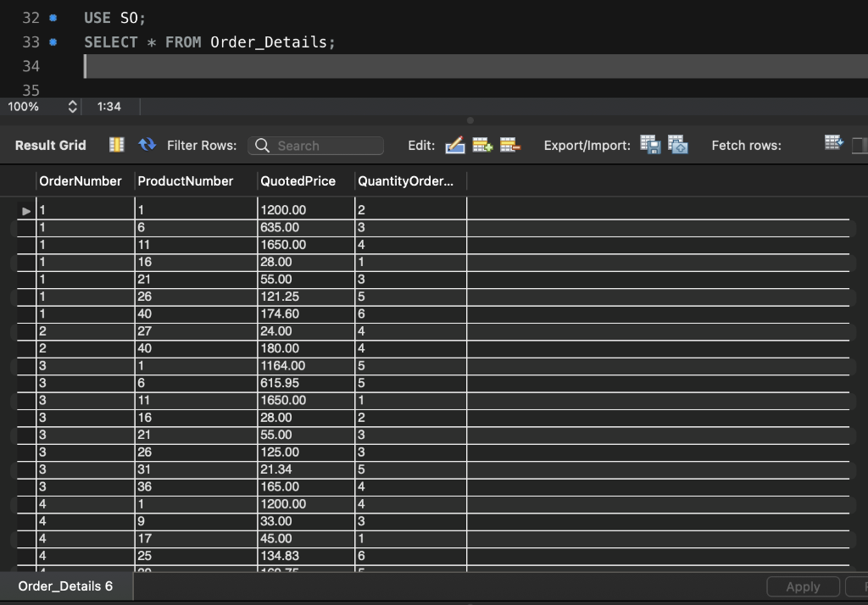Image resolution: width=868 pixels, height=605 pixels.
Task: Refresh the result grid data
Action: (145, 144)
